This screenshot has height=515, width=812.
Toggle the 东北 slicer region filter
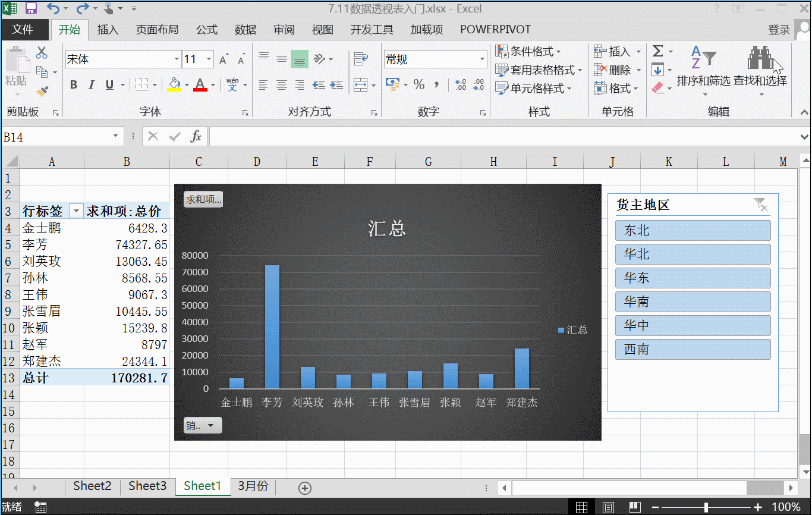click(x=693, y=230)
